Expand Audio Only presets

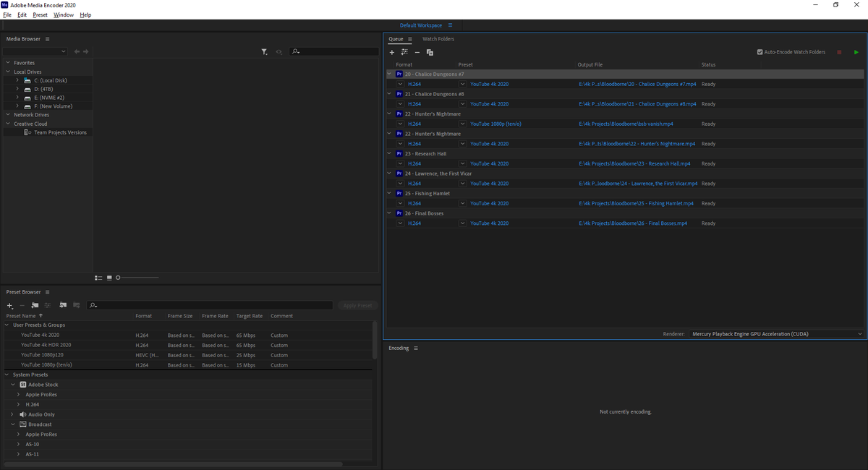[13, 414]
